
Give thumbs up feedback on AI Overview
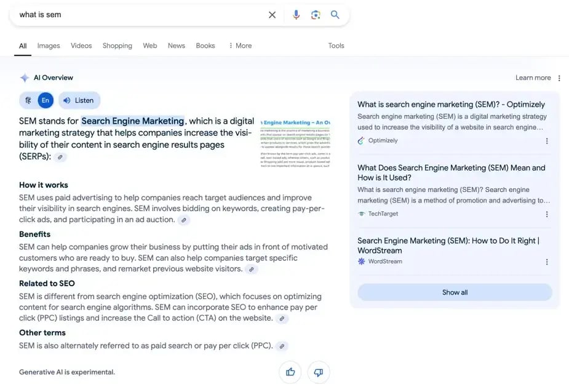click(290, 372)
